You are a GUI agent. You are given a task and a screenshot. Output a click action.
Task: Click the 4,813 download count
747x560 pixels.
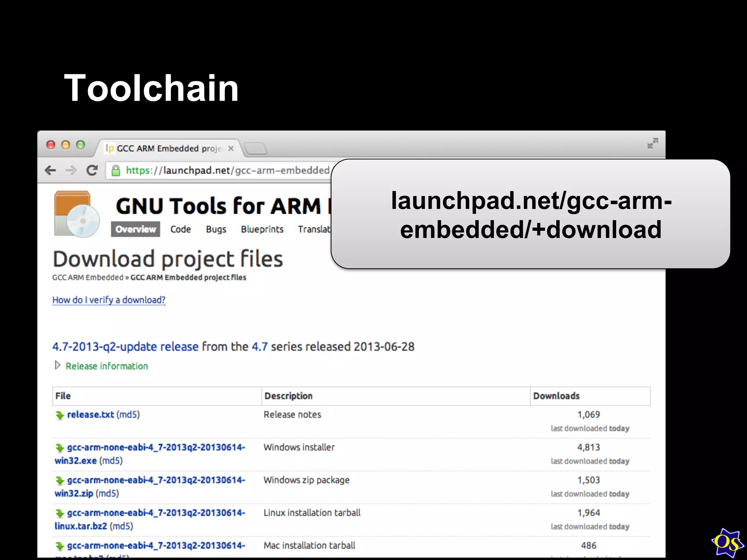(x=589, y=447)
